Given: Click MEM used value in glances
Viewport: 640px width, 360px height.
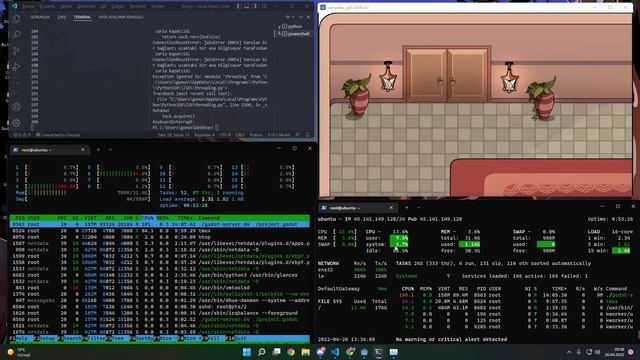Looking at the screenshot, I should pyautogui.click(x=469, y=244).
